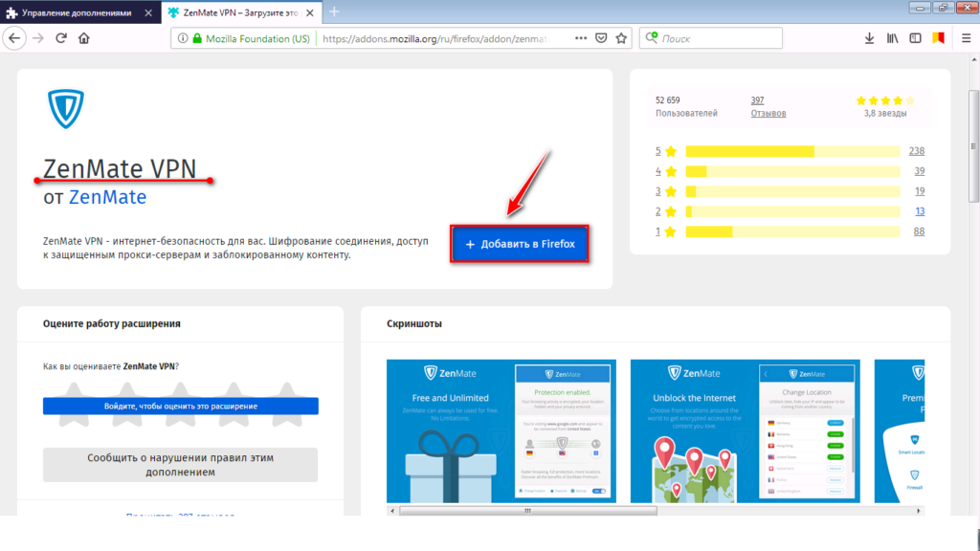
Task: Open the Downloads toolbar icon
Action: [869, 38]
